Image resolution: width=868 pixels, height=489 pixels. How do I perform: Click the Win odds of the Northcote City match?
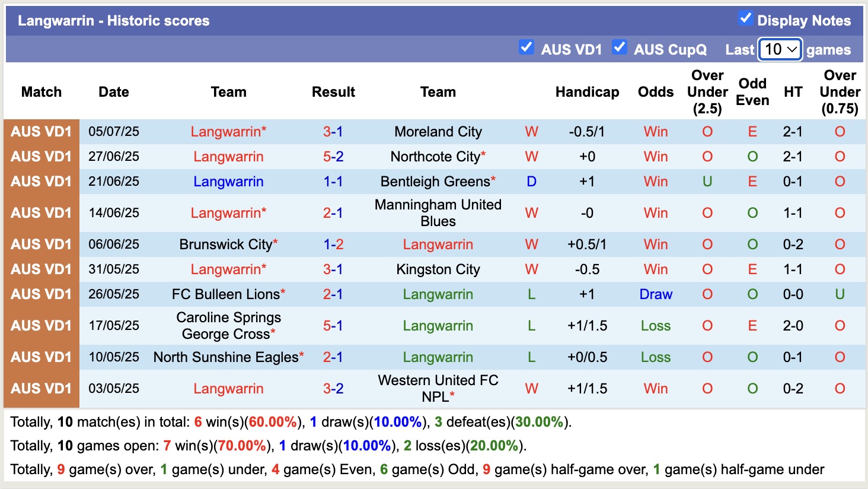655,157
